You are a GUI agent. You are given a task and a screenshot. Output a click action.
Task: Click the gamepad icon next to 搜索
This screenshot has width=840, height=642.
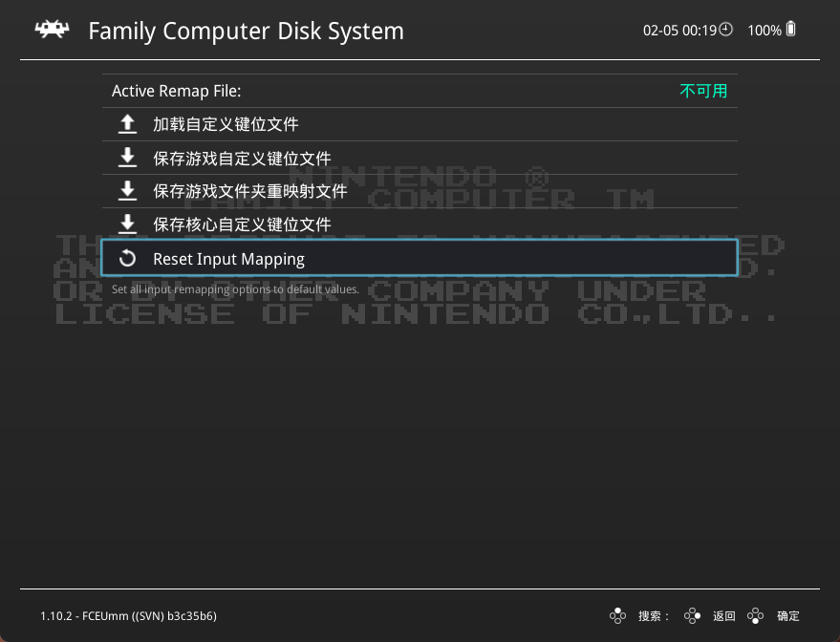617,616
